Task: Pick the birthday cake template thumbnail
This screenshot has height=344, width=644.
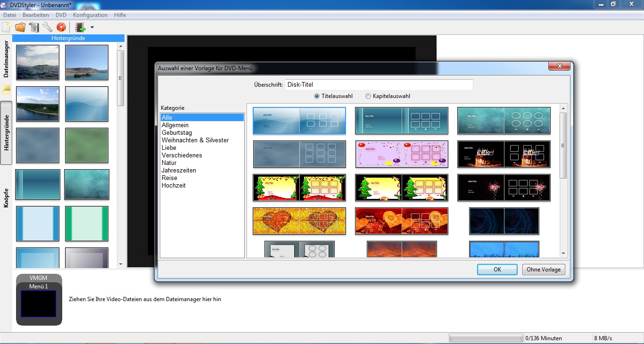Action: (504, 154)
